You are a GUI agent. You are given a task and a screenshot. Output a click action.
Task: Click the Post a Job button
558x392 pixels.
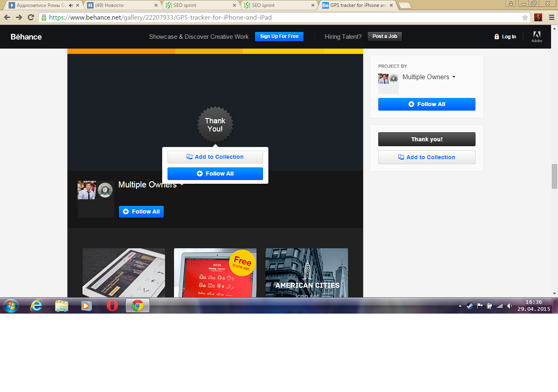385,36
